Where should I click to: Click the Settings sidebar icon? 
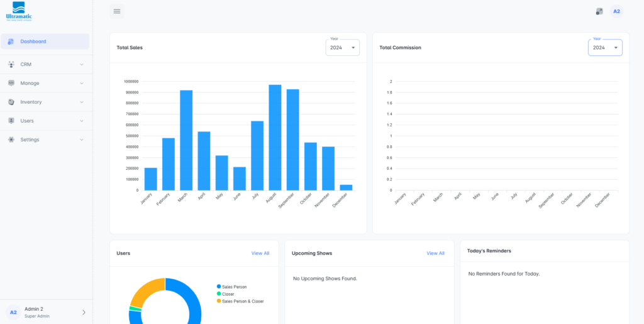(x=11, y=140)
